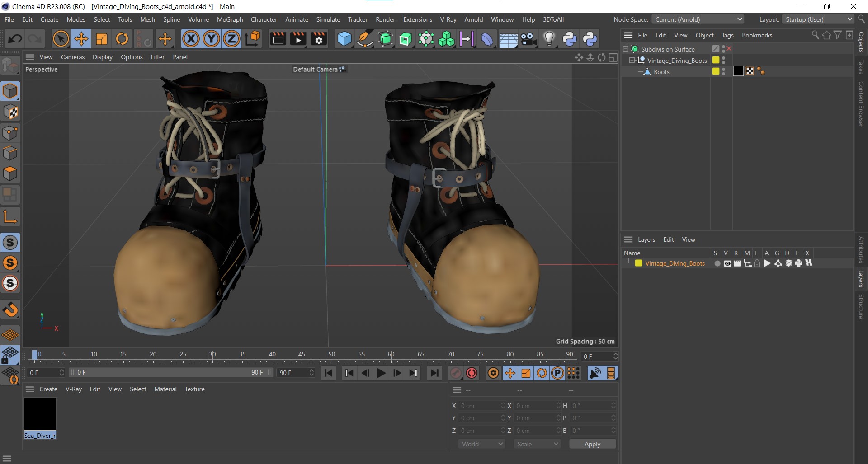Image resolution: width=868 pixels, height=464 pixels.
Task: Step the X position spinner arrows
Action: [x=503, y=406]
